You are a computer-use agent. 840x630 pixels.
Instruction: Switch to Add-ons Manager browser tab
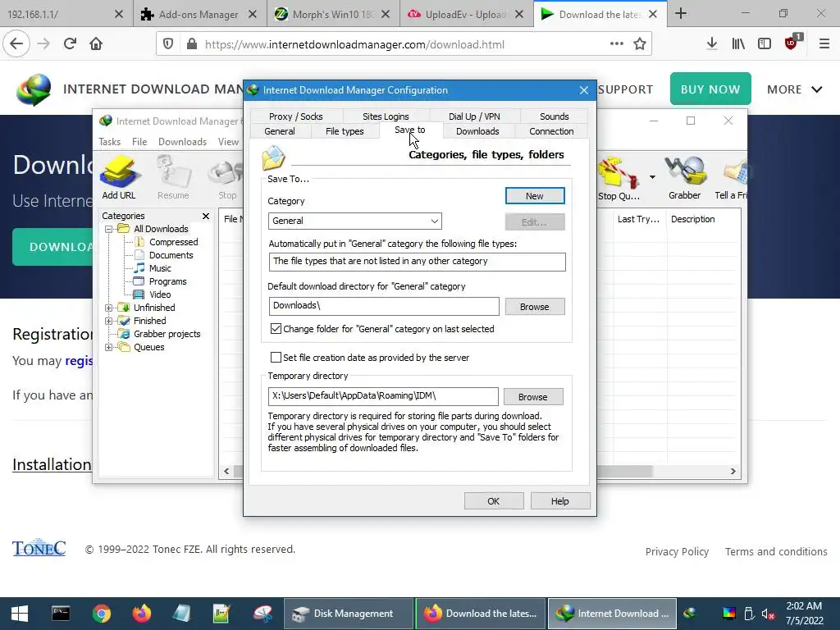(x=199, y=15)
